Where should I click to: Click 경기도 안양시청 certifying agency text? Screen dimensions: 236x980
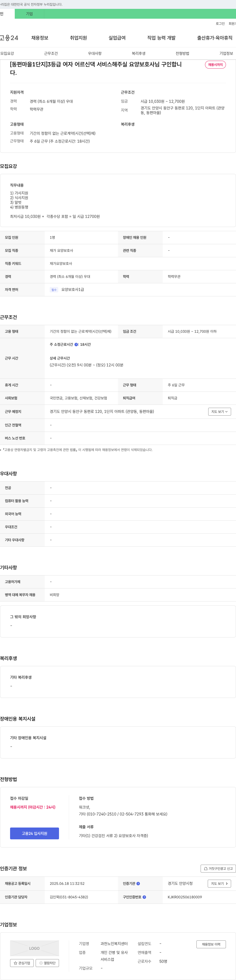tap(180, 884)
